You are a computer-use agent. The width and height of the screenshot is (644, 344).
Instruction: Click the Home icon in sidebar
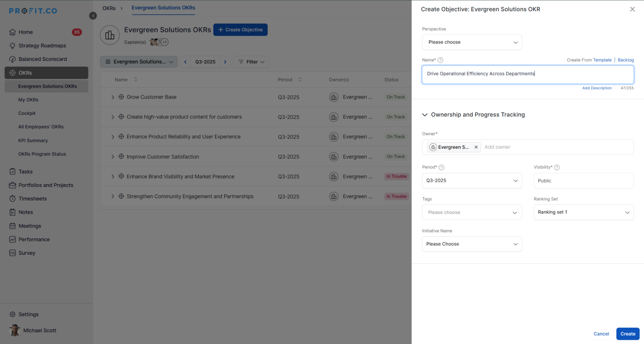coord(13,32)
